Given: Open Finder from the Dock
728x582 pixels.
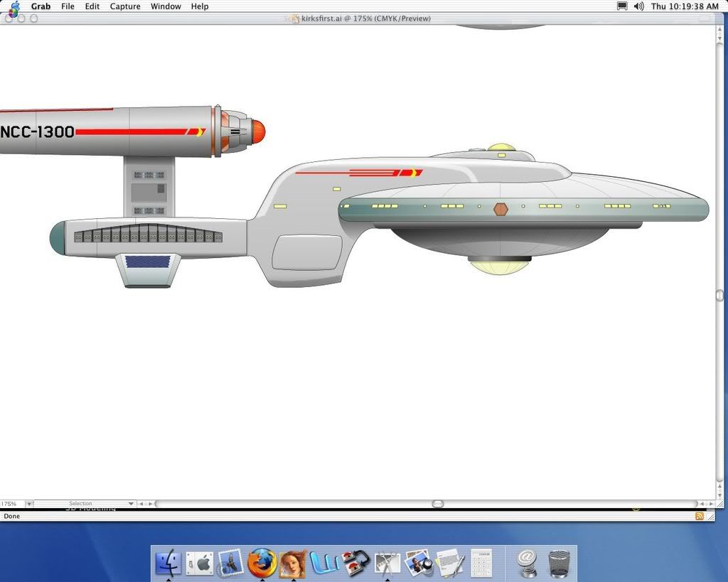Looking at the screenshot, I should point(168,563).
